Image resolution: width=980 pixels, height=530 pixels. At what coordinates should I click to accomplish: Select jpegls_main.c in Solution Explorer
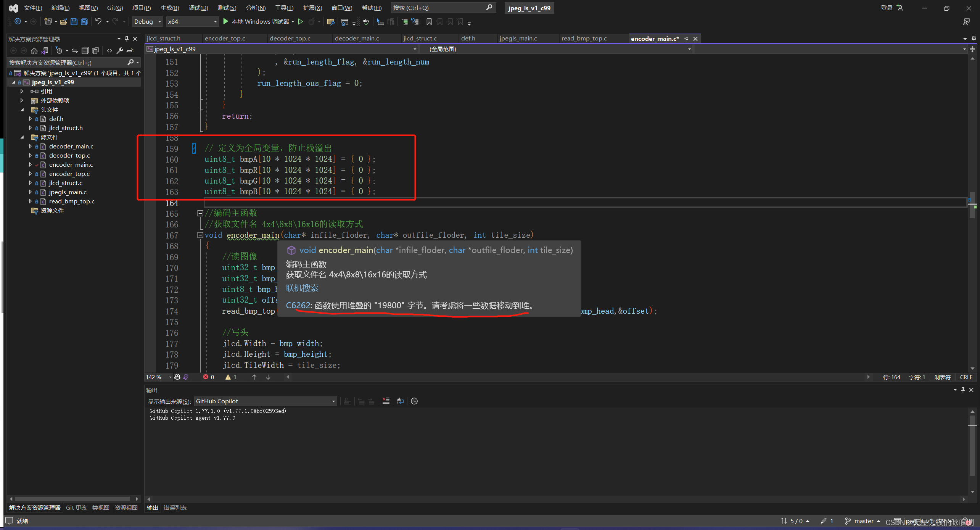(x=68, y=192)
